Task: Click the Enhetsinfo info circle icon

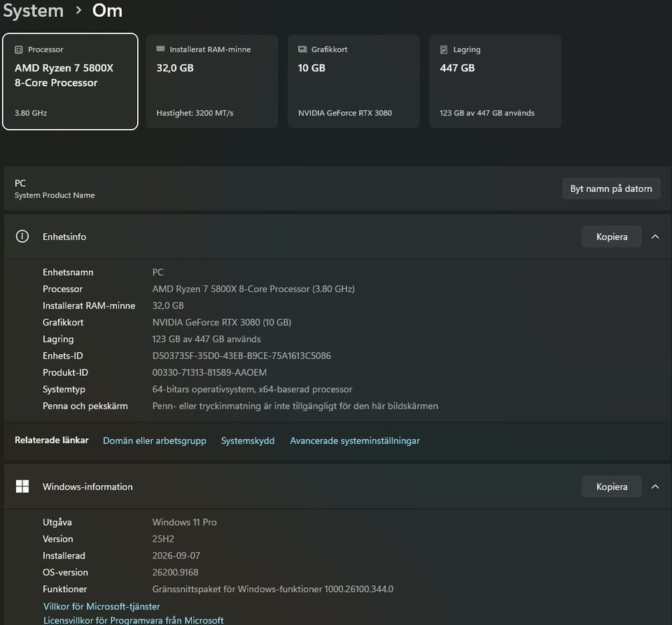Action: tap(22, 237)
